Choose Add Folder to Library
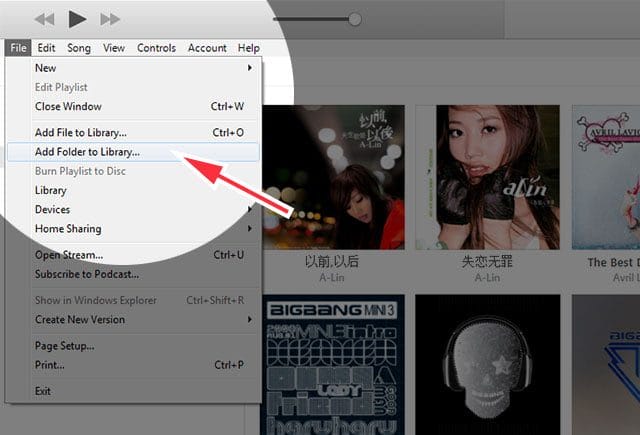This screenshot has width=640, height=435. [133, 152]
